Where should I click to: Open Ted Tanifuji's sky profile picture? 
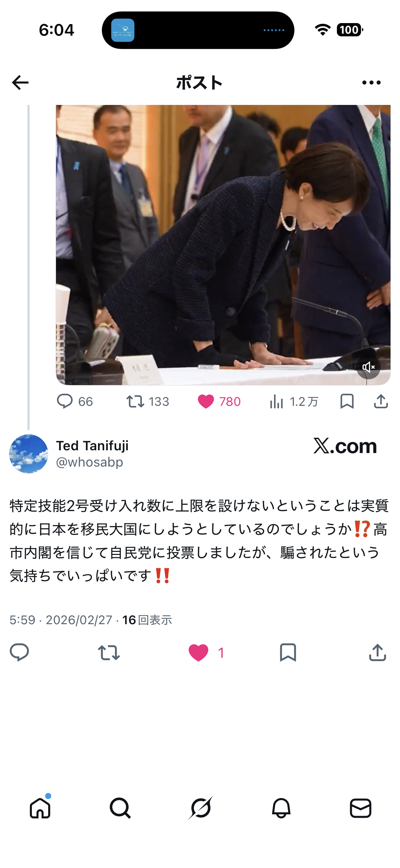coord(28,454)
